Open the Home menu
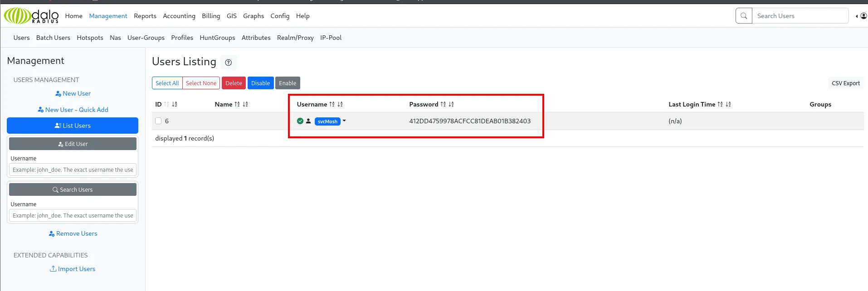This screenshot has height=291, width=868. click(74, 16)
